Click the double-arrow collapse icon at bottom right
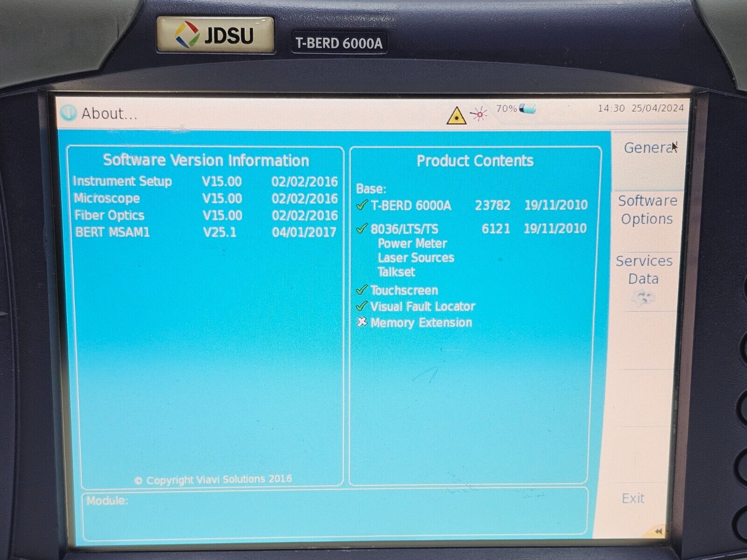 pyautogui.click(x=658, y=531)
